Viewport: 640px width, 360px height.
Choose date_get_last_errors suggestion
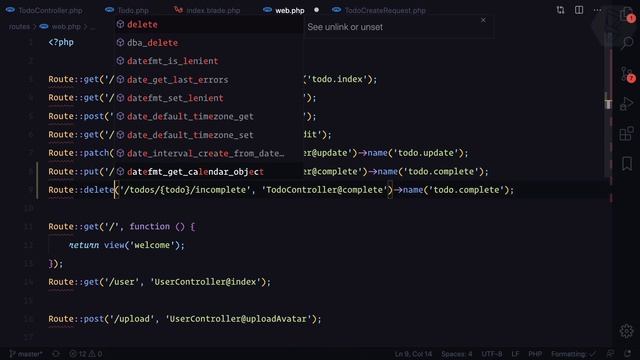(208, 80)
